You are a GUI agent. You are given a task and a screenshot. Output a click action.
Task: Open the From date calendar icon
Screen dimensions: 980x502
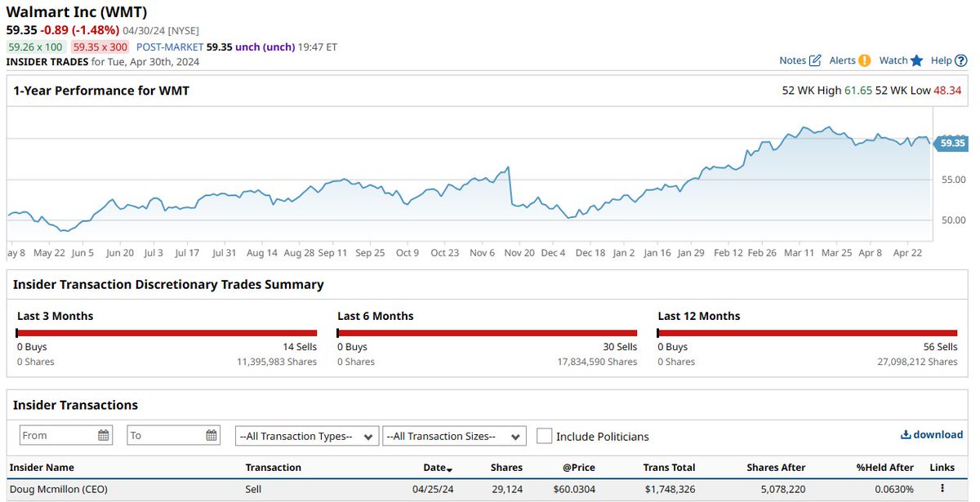coord(102,435)
